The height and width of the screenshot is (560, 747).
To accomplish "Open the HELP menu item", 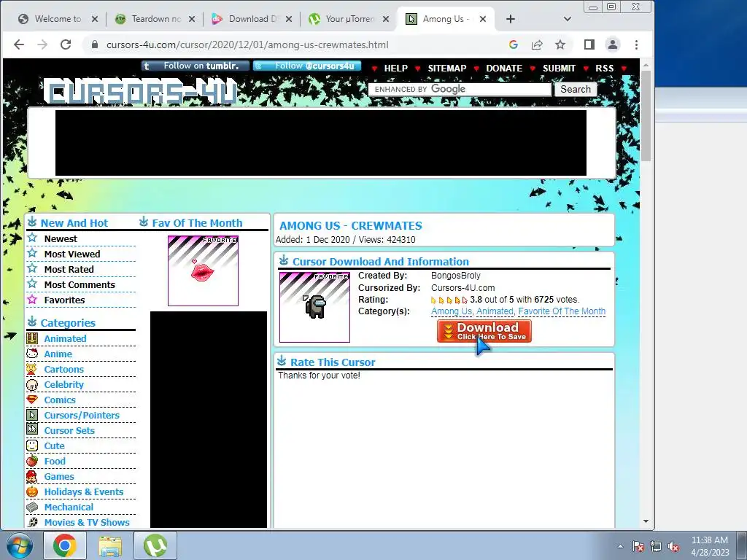I will pyautogui.click(x=396, y=69).
